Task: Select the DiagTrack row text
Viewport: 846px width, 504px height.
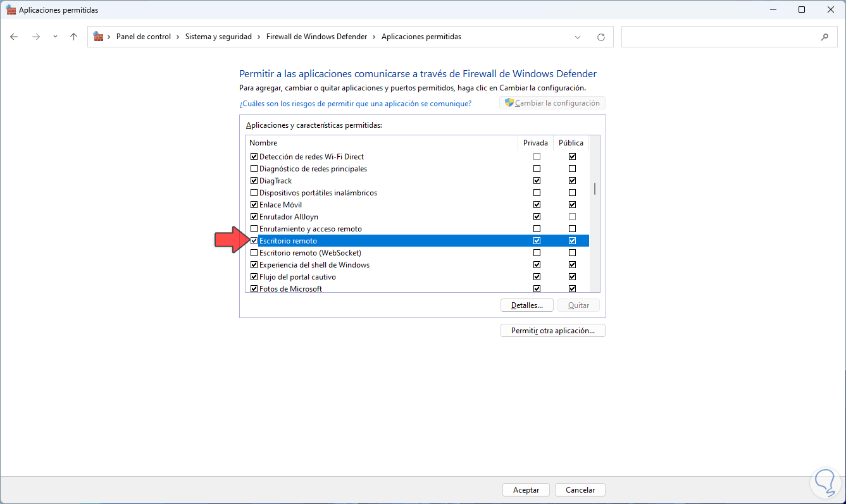Action: [x=276, y=181]
